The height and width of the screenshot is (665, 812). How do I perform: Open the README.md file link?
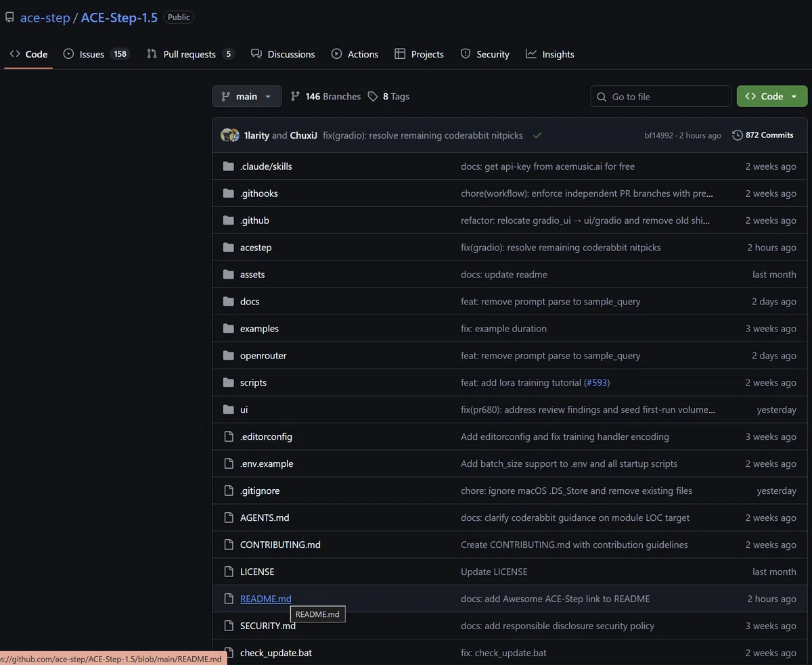pyautogui.click(x=266, y=599)
